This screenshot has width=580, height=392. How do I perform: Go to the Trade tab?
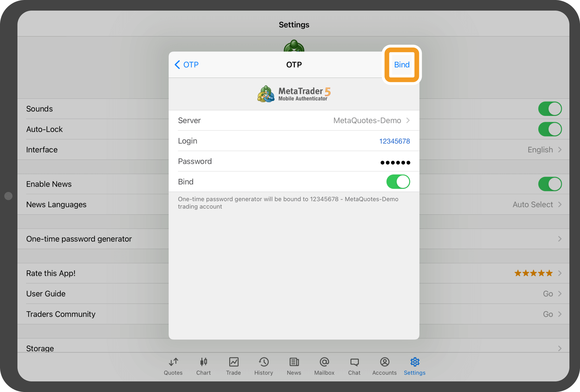click(233, 366)
